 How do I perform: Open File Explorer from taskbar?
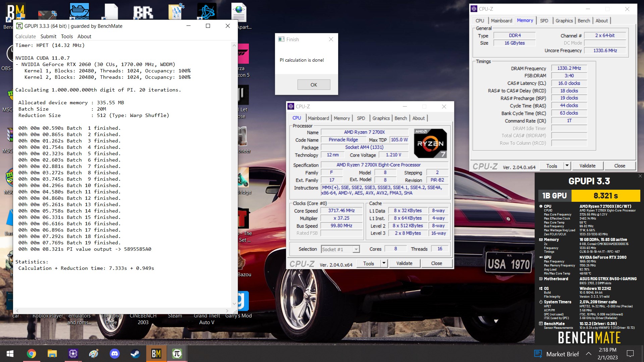tap(52, 354)
